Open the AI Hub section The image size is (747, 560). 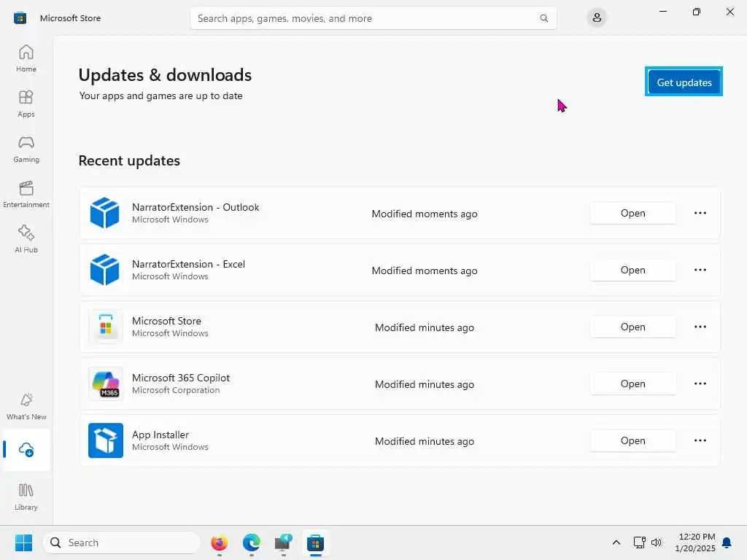[x=26, y=239]
